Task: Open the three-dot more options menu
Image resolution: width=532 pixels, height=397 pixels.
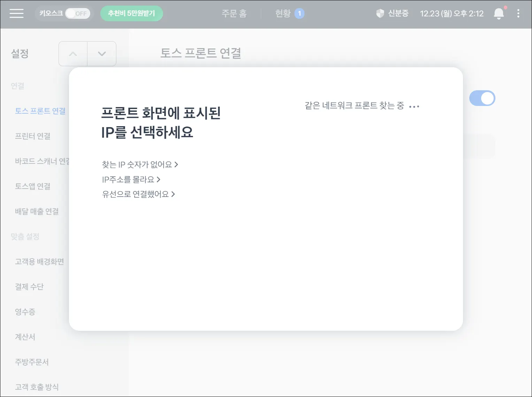Action: 518,14
